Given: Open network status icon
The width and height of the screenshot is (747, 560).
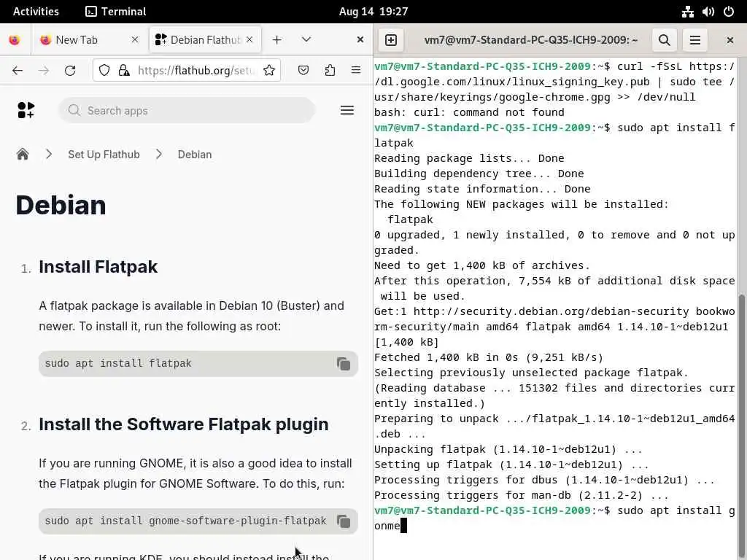Looking at the screenshot, I should click(x=687, y=12).
